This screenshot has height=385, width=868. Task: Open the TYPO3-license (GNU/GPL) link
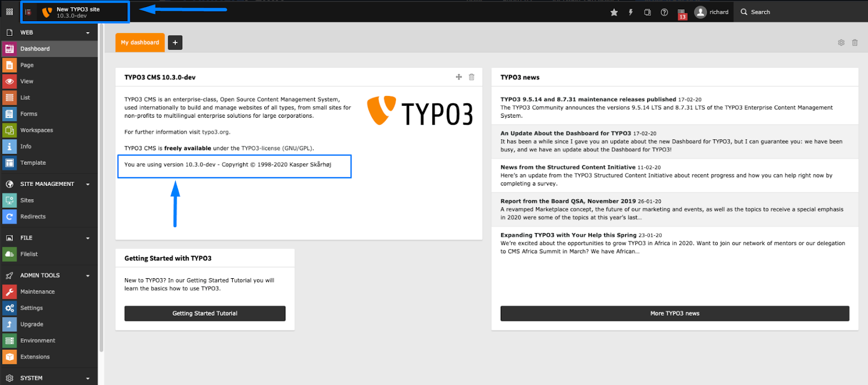pyautogui.click(x=277, y=148)
